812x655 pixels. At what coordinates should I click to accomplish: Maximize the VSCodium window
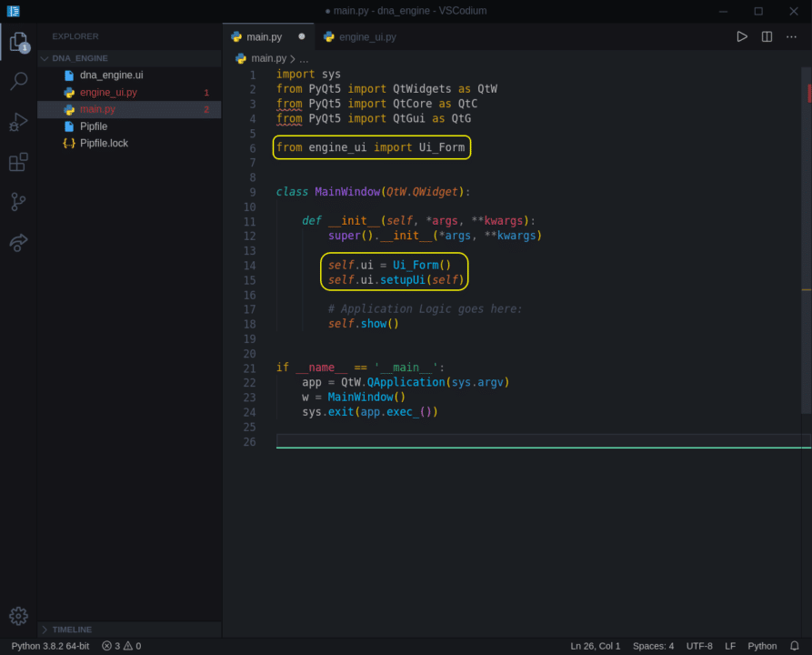[x=758, y=11]
